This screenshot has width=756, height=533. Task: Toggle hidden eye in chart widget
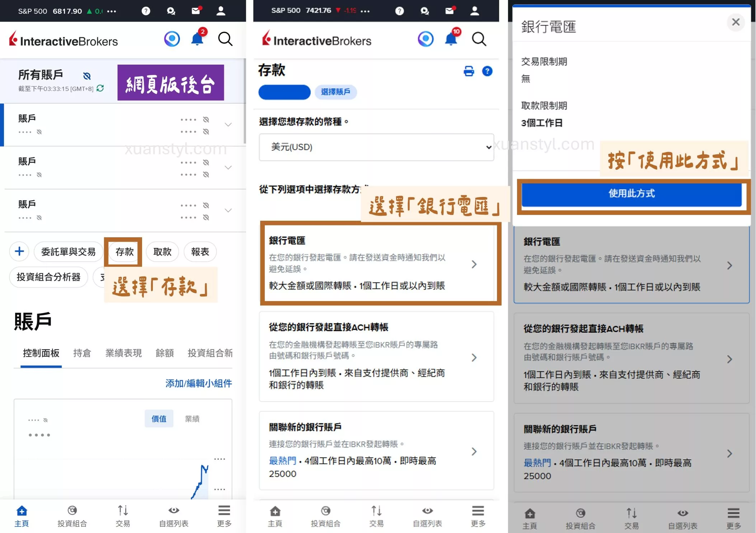pyautogui.click(x=46, y=420)
